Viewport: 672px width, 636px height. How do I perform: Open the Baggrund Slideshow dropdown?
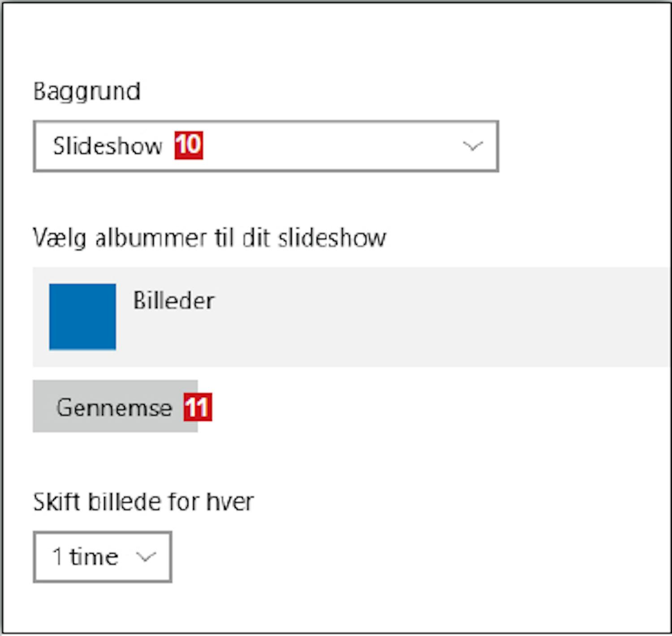pyautogui.click(x=266, y=146)
